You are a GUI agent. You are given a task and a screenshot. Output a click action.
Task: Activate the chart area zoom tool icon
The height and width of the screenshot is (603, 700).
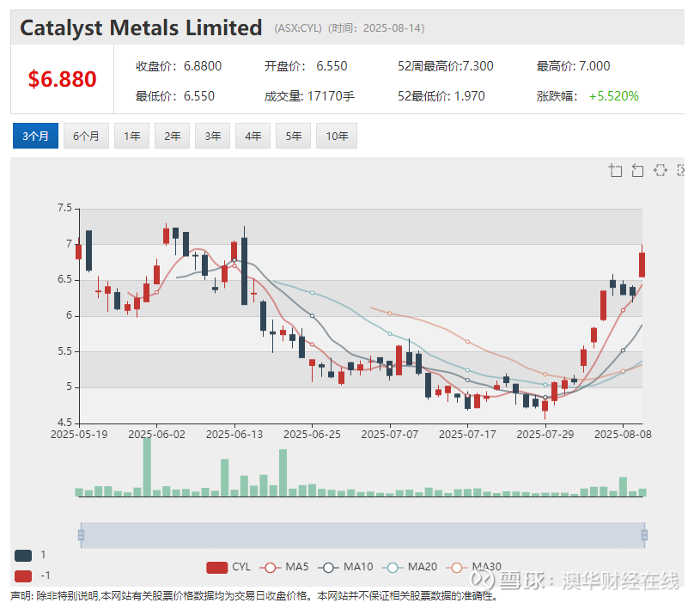pyautogui.click(x=615, y=170)
